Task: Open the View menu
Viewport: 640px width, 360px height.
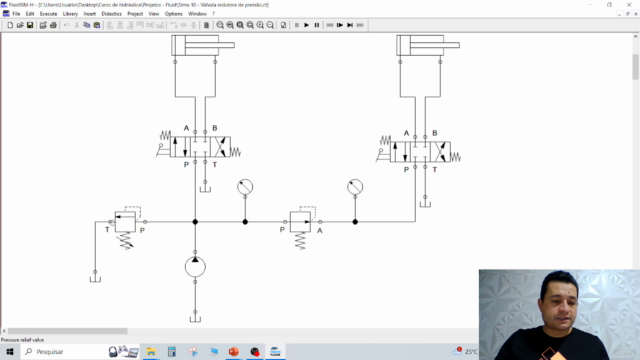Action: (154, 14)
